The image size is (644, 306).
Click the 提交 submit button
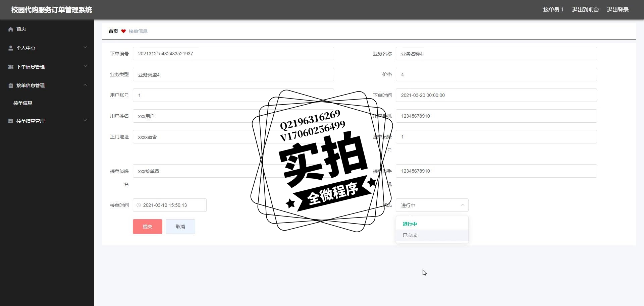tap(148, 227)
